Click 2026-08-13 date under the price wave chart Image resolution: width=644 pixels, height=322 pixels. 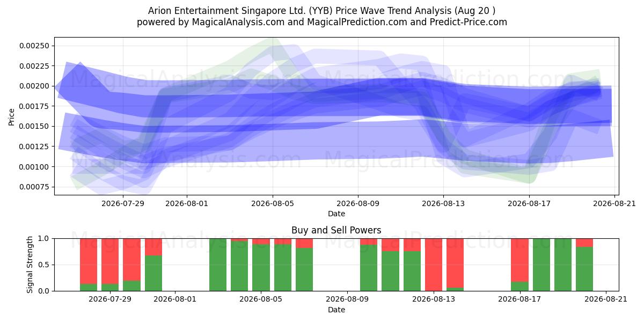click(443, 203)
